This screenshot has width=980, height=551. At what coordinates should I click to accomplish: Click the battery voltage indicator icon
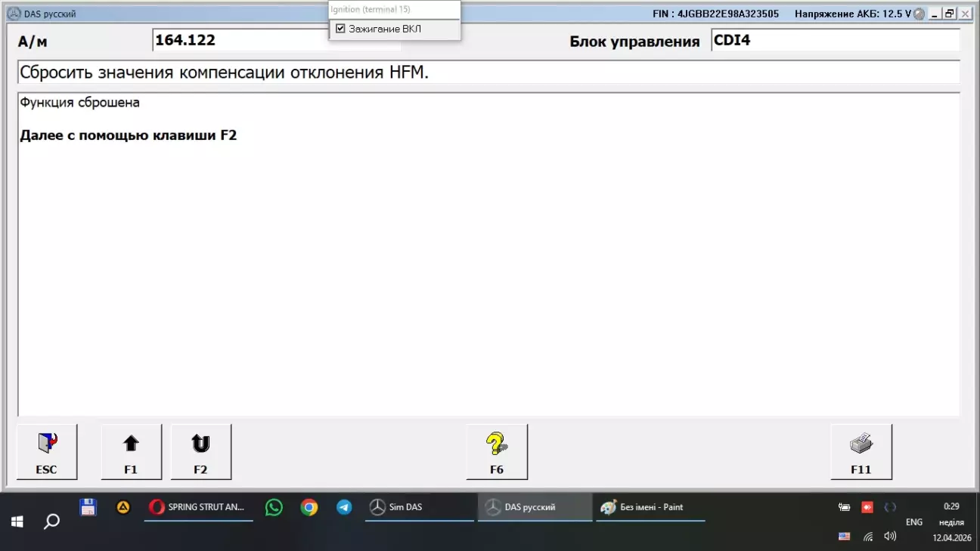tap(919, 14)
